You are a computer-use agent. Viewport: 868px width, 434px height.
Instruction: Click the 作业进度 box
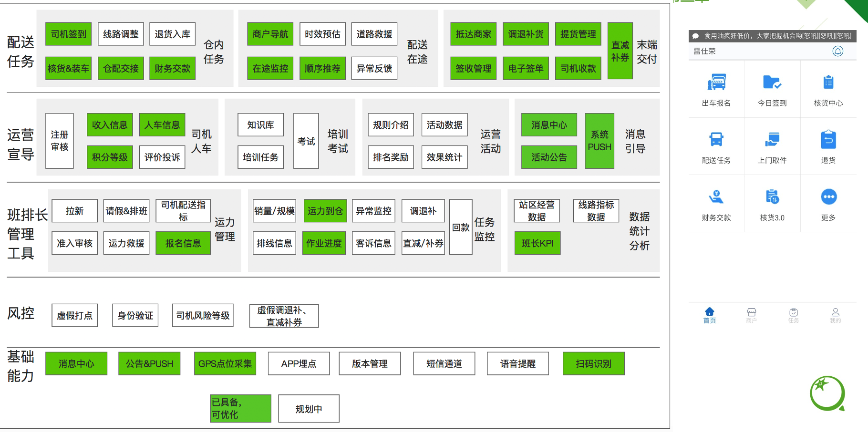tap(324, 243)
